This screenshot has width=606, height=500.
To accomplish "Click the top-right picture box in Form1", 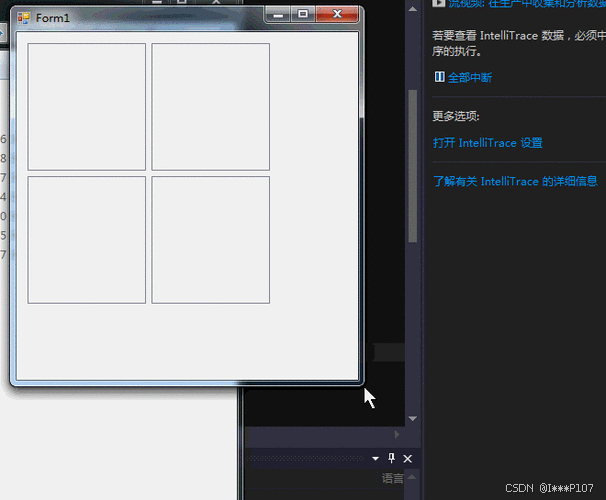I will pos(211,107).
